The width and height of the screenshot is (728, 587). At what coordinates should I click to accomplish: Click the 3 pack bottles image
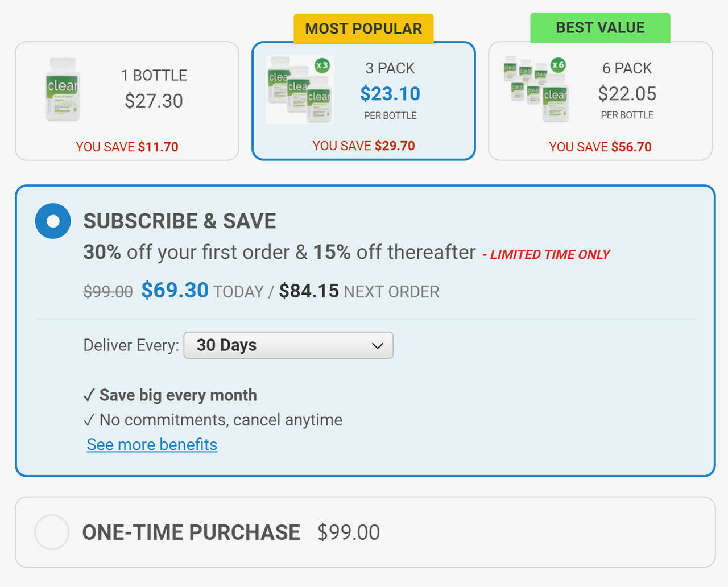click(x=300, y=89)
